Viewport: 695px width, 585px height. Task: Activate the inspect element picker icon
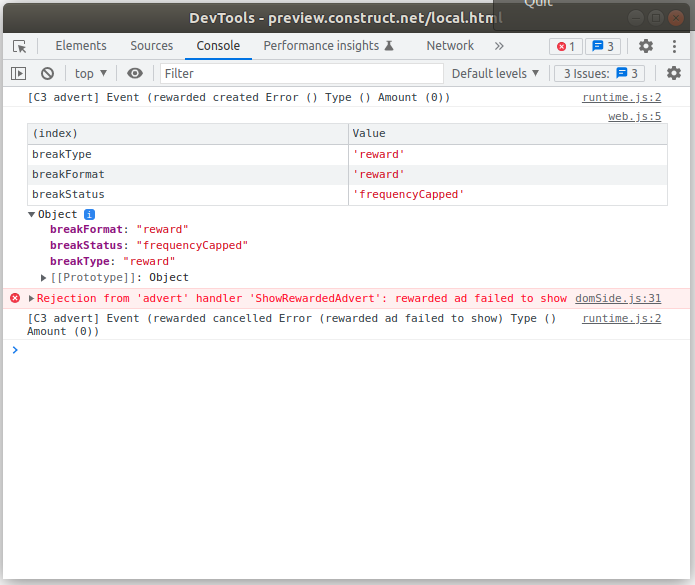(x=20, y=46)
